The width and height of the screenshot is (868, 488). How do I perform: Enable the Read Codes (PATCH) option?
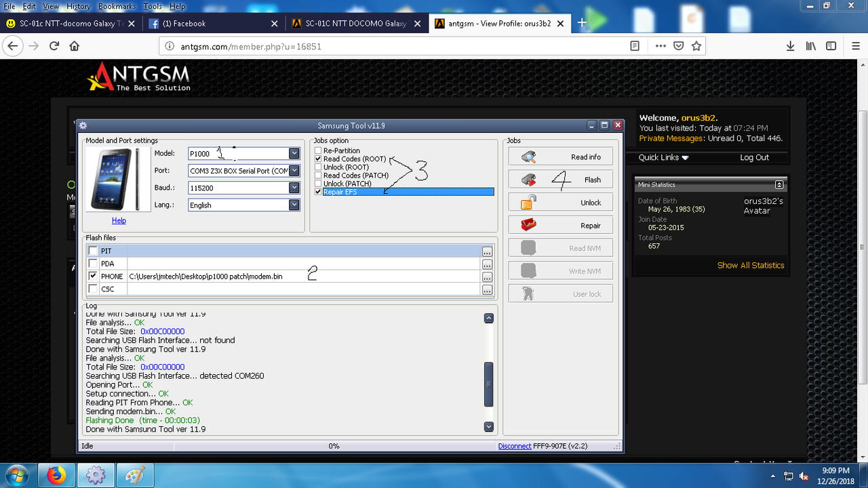click(x=318, y=176)
